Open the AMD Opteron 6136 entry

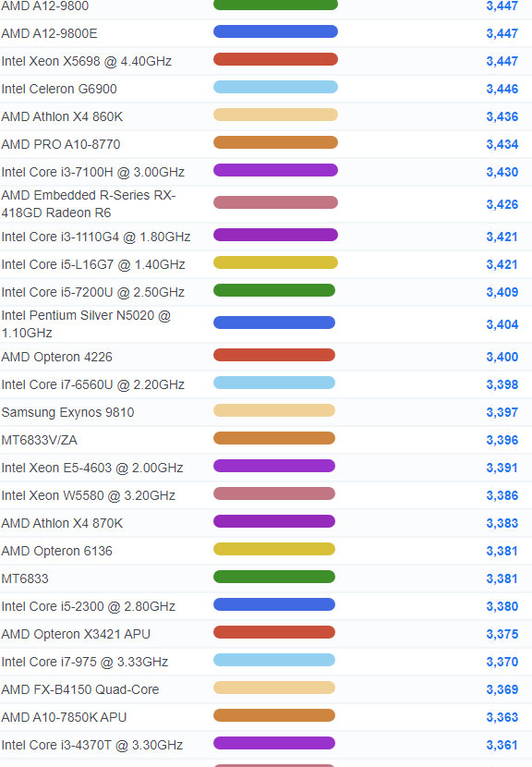tap(56, 552)
